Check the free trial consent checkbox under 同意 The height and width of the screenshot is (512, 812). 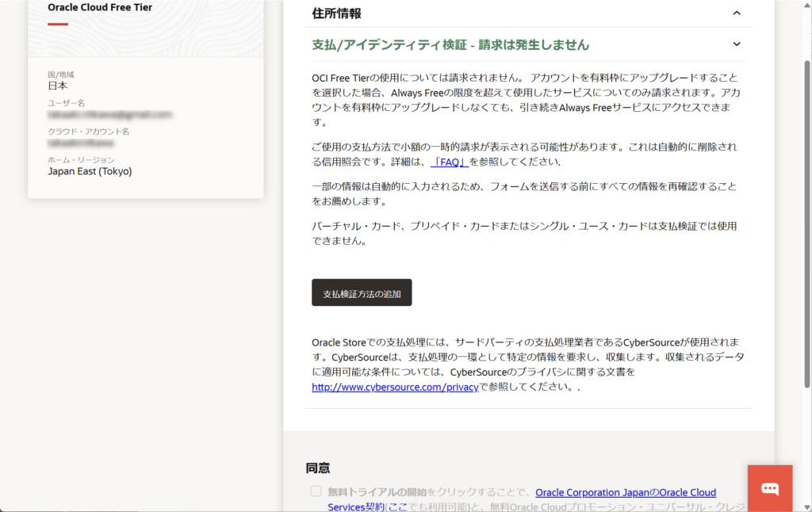pyautogui.click(x=315, y=491)
